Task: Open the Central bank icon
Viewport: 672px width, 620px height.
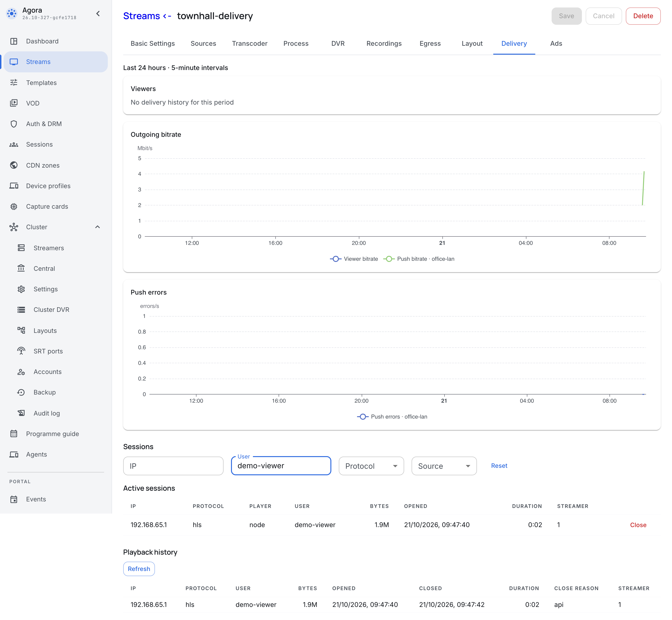Action: click(21, 268)
